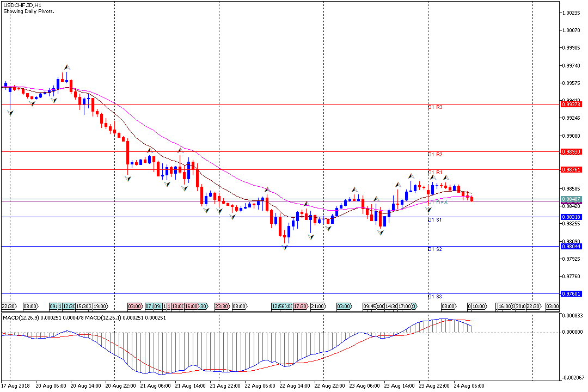588x392 pixels.
Task: Click the red 0.98930 price tag
Action: point(571,151)
